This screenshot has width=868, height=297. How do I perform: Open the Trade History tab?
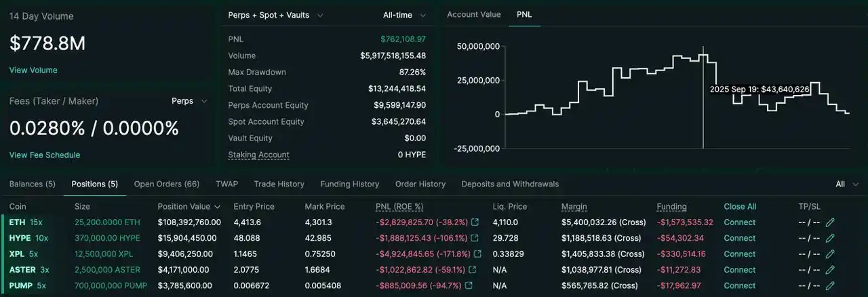coord(279,184)
